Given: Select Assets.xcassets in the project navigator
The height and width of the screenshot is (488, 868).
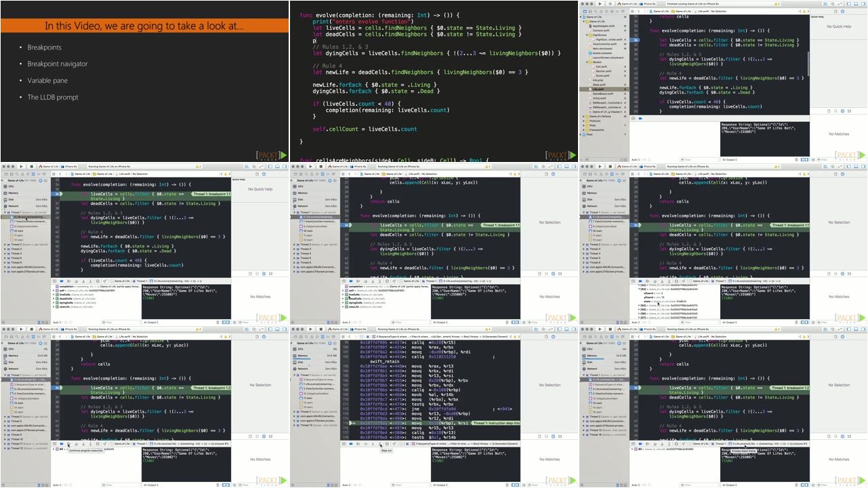Looking at the screenshot, I should pos(602,53).
